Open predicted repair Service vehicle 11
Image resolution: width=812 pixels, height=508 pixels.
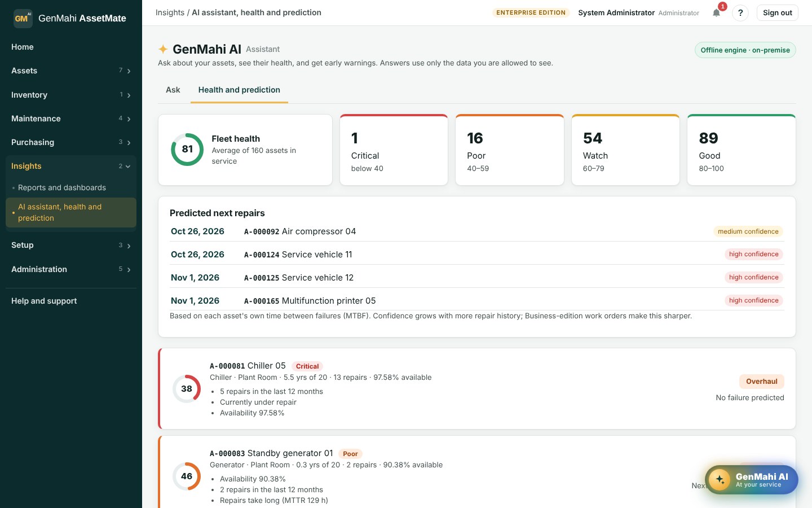477,255
